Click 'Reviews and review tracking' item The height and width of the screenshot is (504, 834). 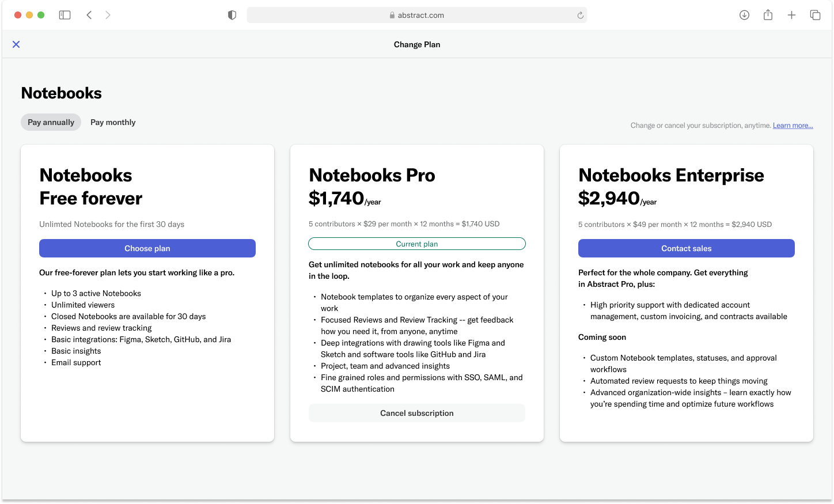tap(101, 328)
